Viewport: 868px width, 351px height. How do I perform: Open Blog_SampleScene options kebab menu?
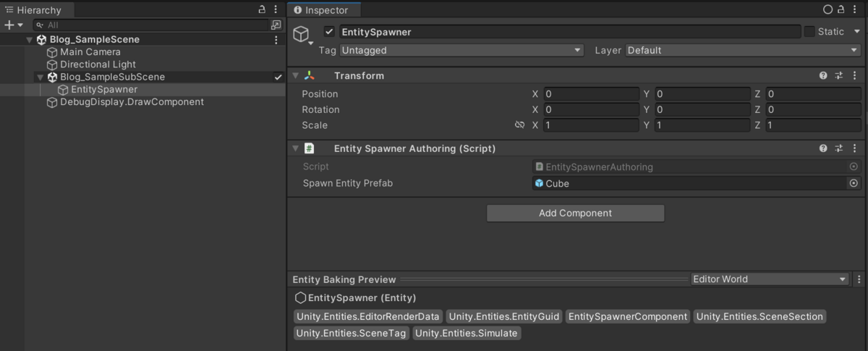[276, 40]
